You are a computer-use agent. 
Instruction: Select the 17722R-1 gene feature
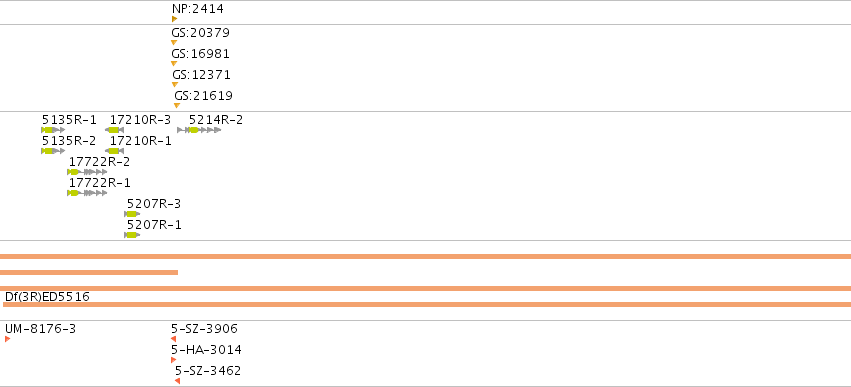[87, 193]
